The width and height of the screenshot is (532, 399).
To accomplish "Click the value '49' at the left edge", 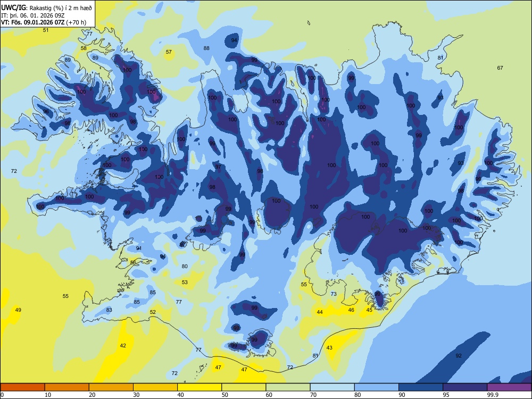I will coord(18,310).
